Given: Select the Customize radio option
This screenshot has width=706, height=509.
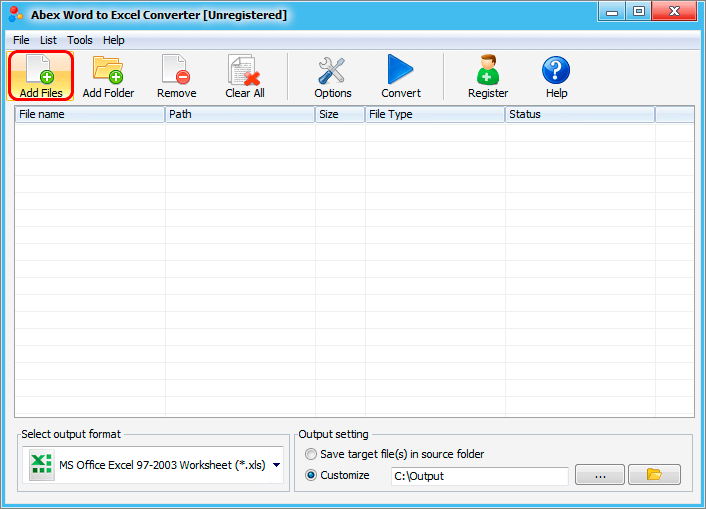Looking at the screenshot, I should point(311,475).
